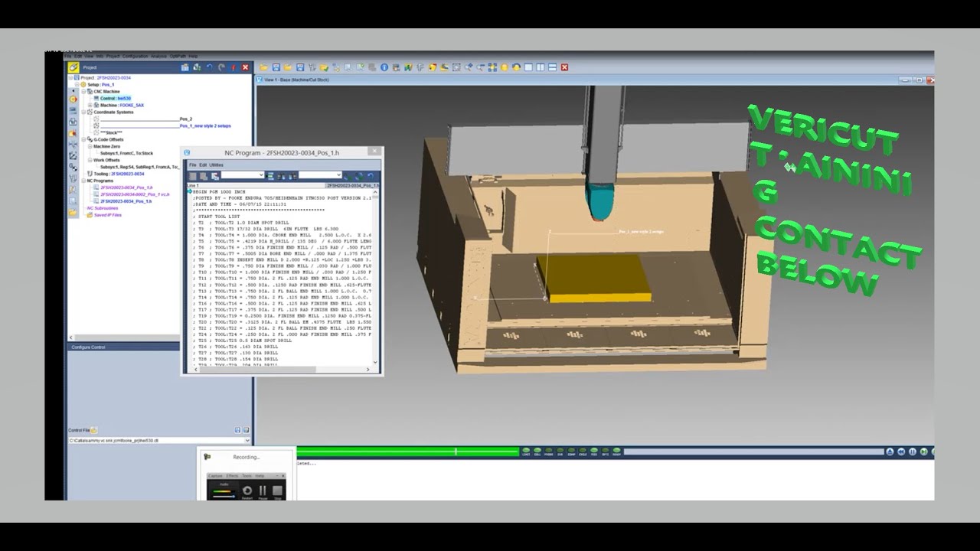
Task: Click the single view layout icon
Action: (x=528, y=67)
